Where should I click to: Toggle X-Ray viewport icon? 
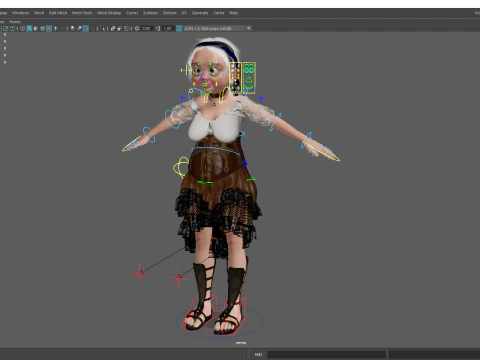coord(113,28)
